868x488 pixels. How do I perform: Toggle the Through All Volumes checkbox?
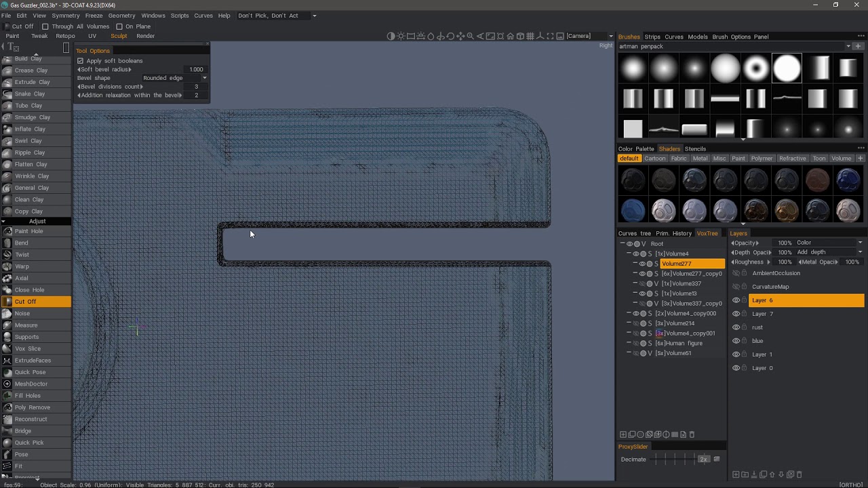[45, 26]
